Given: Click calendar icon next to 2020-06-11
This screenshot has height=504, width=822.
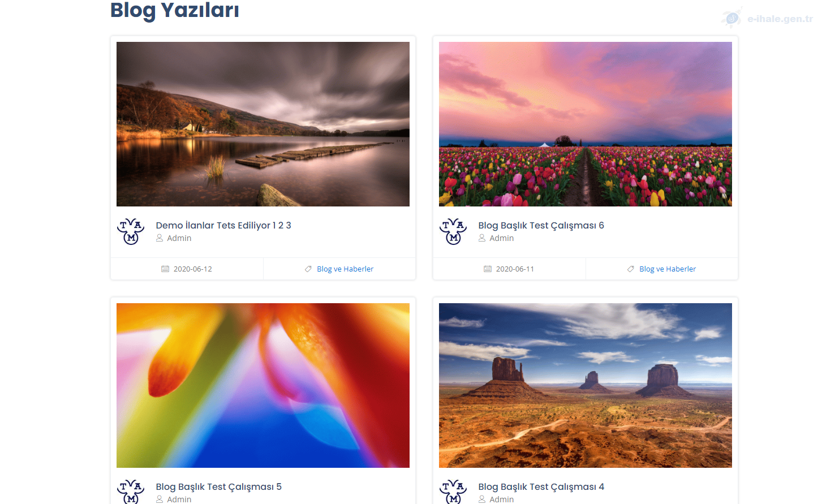Looking at the screenshot, I should click(488, 269).
